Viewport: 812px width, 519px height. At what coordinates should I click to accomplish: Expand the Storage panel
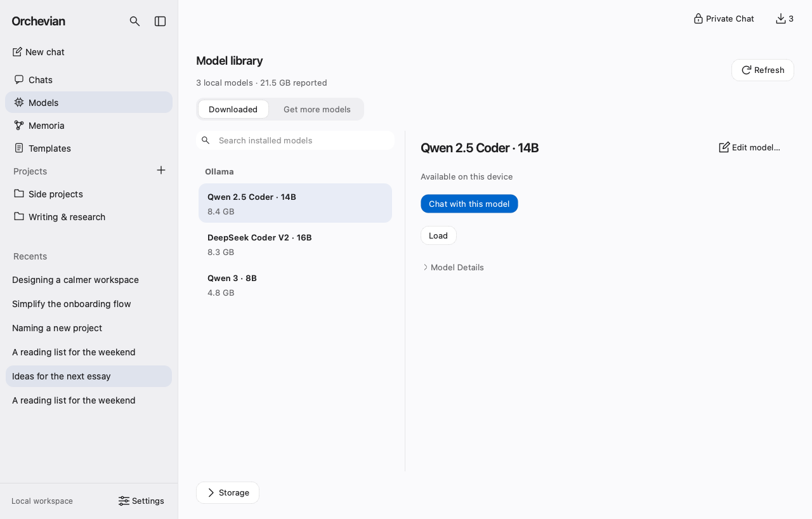click(228, 493)
